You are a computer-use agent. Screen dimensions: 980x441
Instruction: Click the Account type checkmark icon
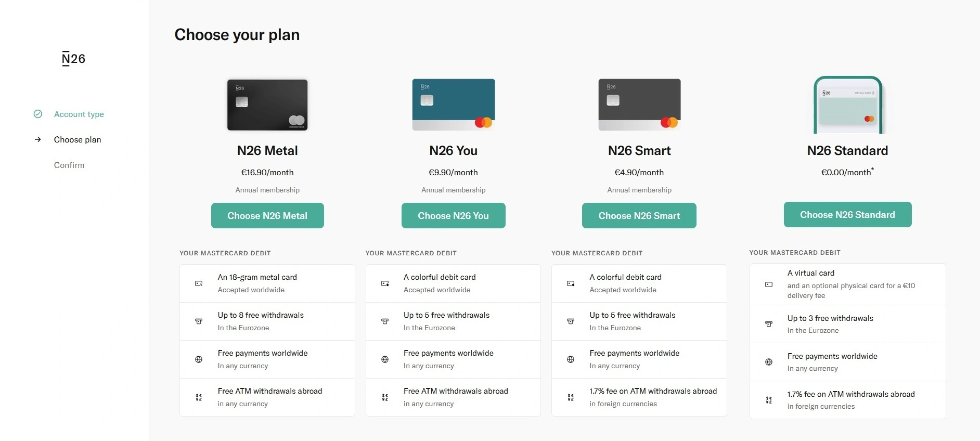click(x=38, y=114)
